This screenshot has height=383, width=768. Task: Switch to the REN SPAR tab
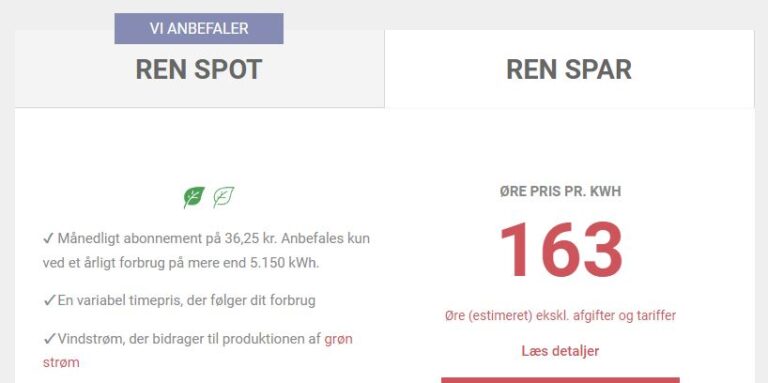coord(569,69)
